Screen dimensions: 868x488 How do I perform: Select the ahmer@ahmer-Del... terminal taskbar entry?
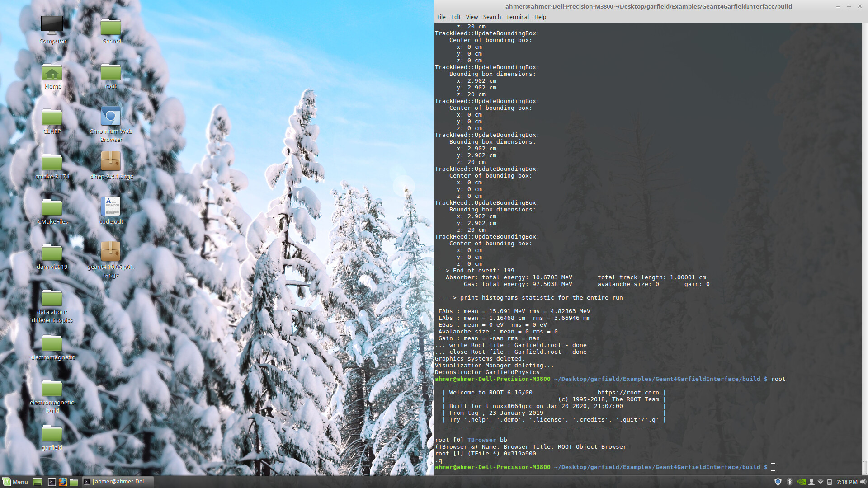(x=118, y=482)
